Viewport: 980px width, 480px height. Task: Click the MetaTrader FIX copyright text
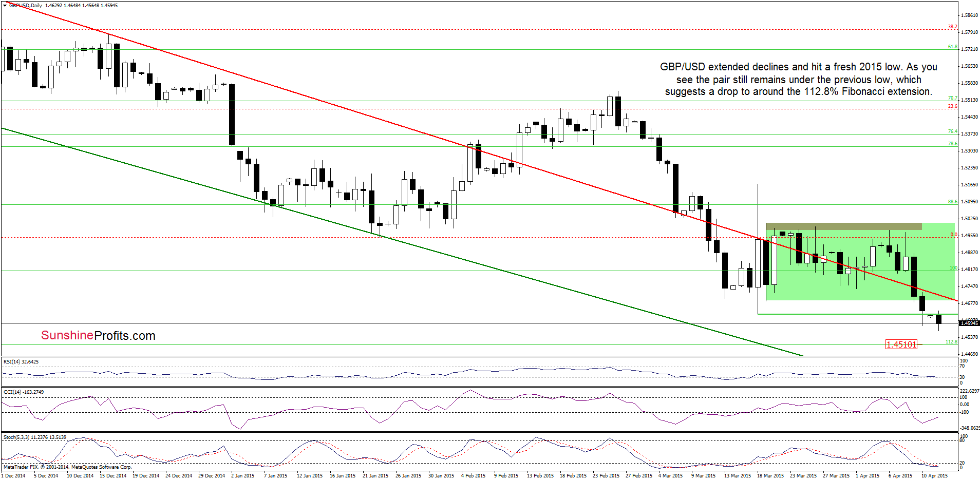pyautogui.click(x=67, y=467)
